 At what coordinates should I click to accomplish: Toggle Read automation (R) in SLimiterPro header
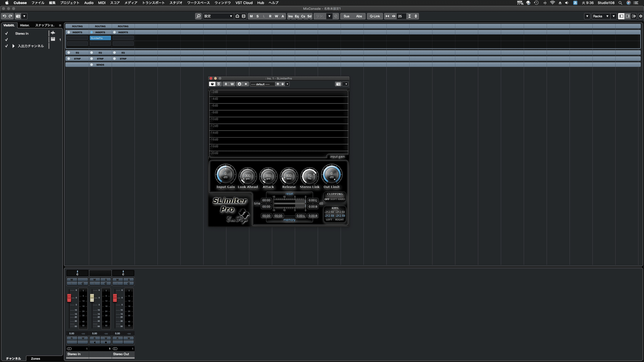click(x=226, y=84)
